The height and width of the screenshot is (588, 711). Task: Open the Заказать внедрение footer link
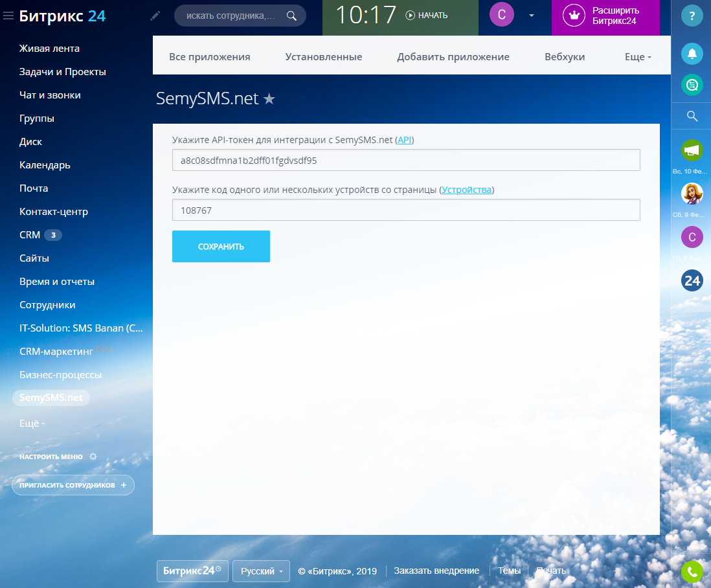pos(436,571)
